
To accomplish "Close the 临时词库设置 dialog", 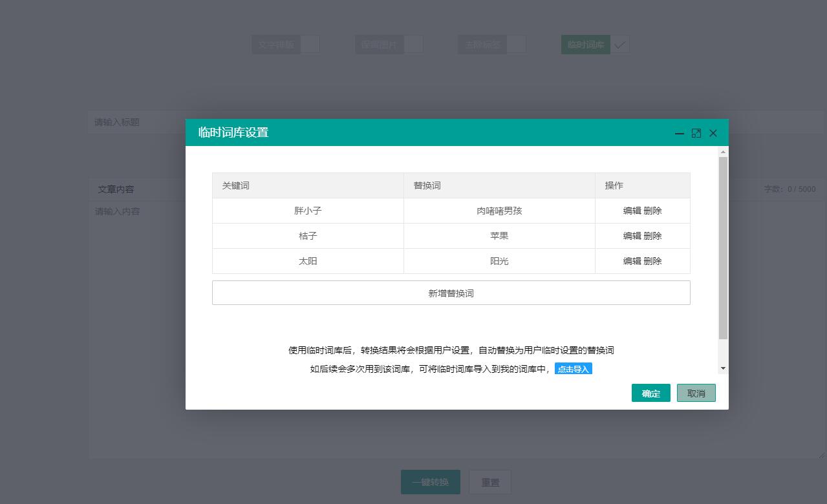I will [713, 133].
